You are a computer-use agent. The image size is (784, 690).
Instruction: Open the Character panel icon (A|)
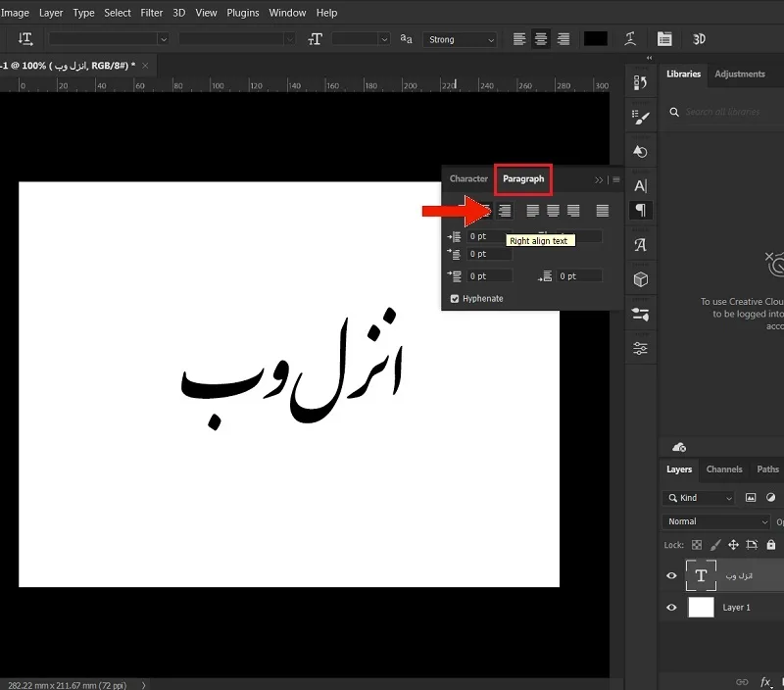[x=641, y=186]
